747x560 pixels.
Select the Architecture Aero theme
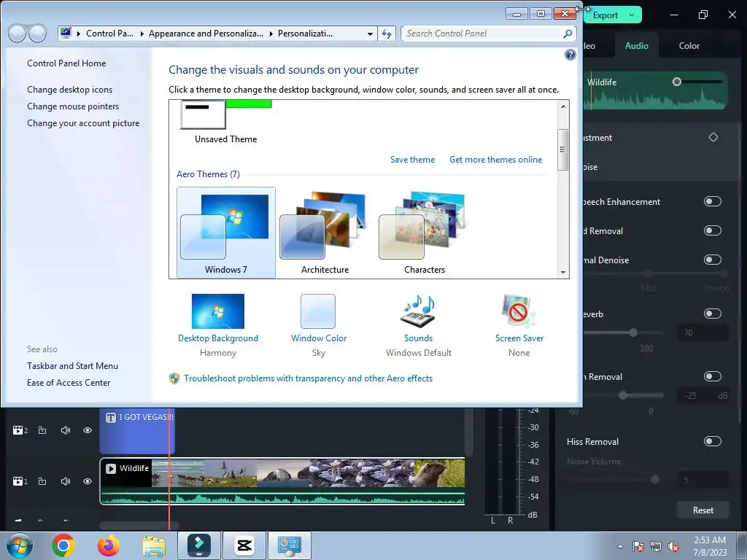coord(325,233)
